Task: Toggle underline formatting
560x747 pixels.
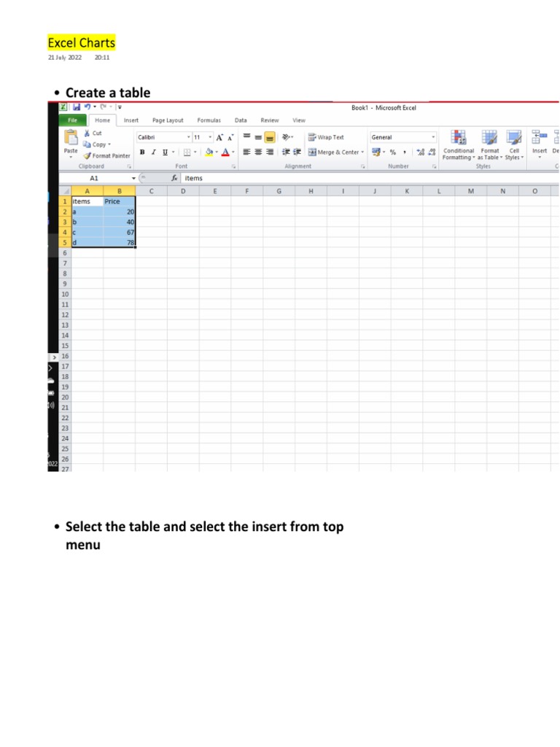Action: (x=166, y=152)
